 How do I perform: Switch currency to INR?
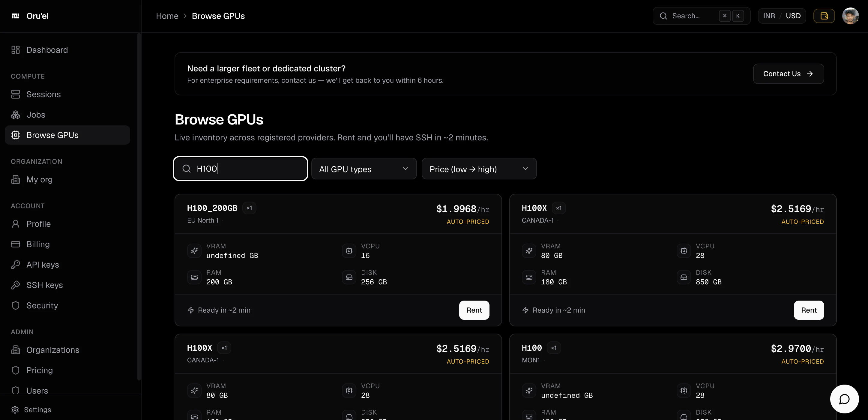[x=769, y=16]
